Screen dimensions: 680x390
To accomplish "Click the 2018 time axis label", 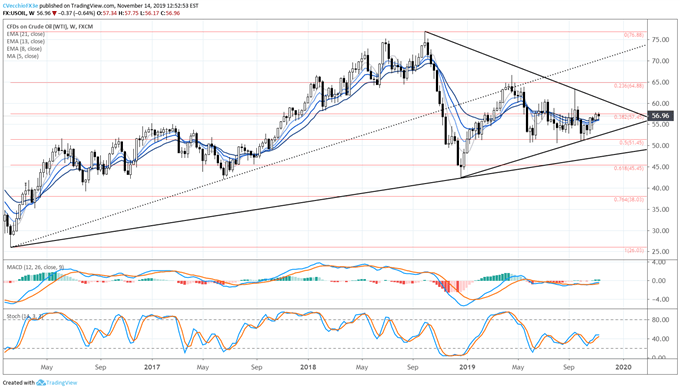I will click(x=308, y=367).
